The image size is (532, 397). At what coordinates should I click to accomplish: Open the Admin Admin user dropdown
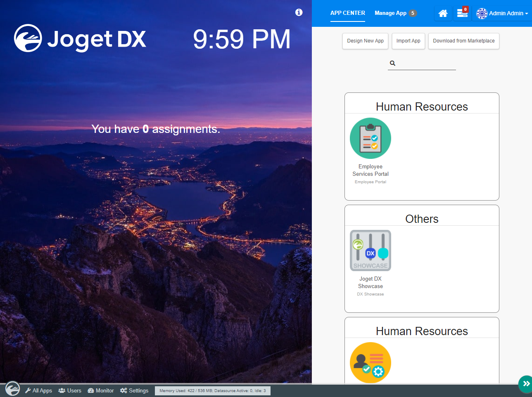pyautogui.click(x=502, y=14)
